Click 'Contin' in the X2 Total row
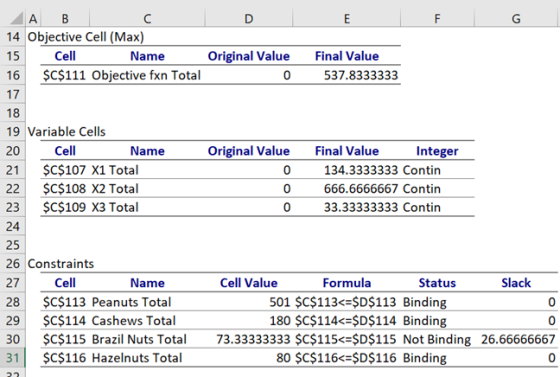This screenshot has width=560, height=377. point(422,188)
